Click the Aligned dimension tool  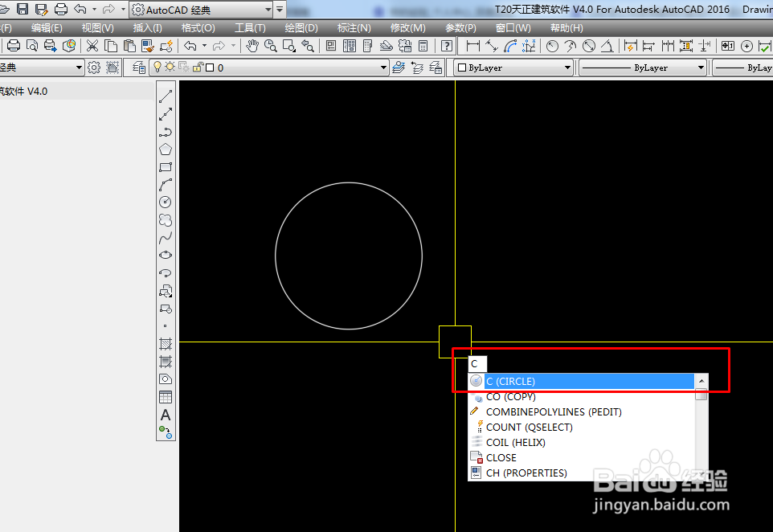click(x=492, y=47)
